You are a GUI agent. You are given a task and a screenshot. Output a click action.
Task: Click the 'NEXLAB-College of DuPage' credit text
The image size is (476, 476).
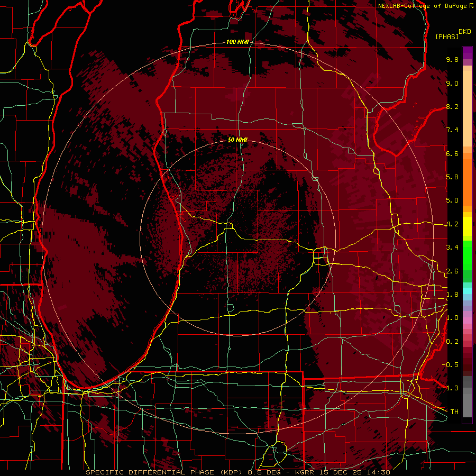pos(423,6)
